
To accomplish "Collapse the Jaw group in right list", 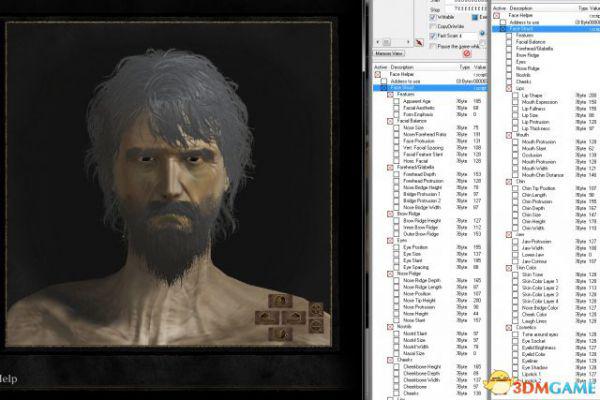I will pos(509,234).
